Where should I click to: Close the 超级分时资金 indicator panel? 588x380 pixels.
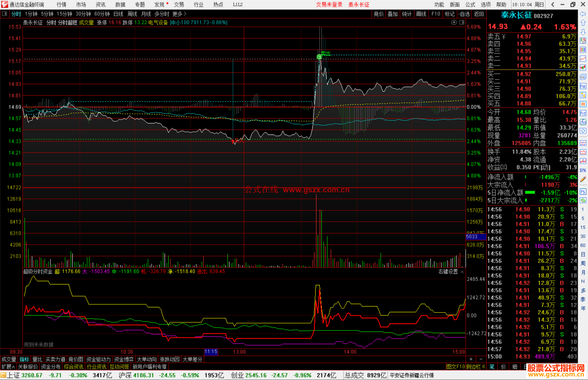(462, 272)
